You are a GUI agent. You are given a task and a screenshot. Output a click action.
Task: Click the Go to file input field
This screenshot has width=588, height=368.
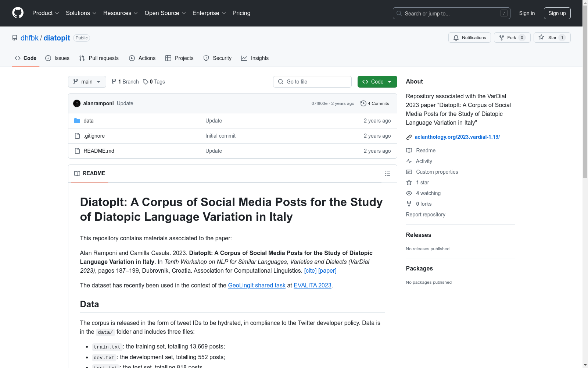point(312,82)
